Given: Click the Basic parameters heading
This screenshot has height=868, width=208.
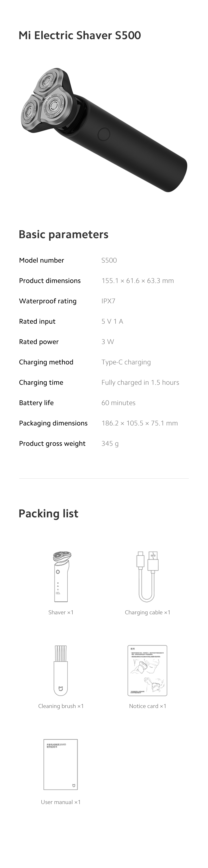Looking at the screenshot, I should pos(64,234).
